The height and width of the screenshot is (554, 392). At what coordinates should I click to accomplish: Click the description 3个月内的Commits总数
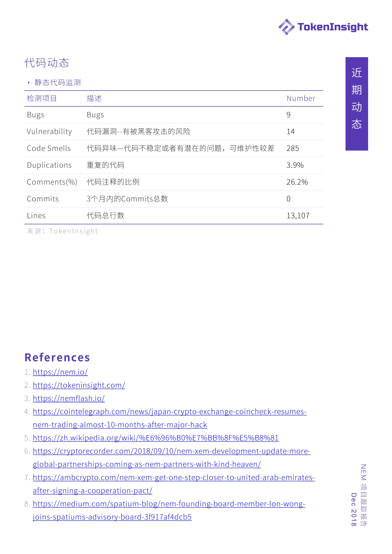[127, 199]
